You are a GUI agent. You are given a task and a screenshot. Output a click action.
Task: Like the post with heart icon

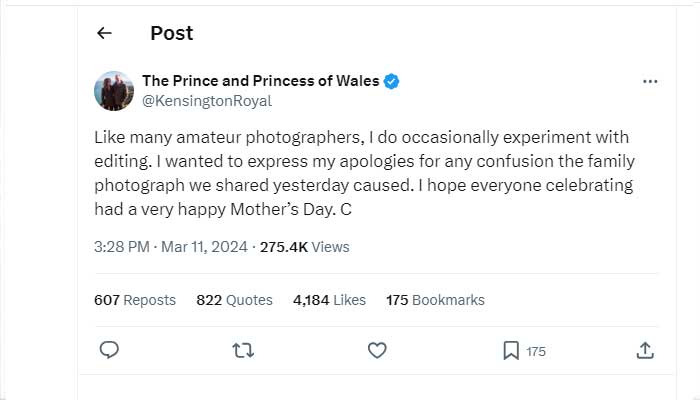click(x=377, y=350)
